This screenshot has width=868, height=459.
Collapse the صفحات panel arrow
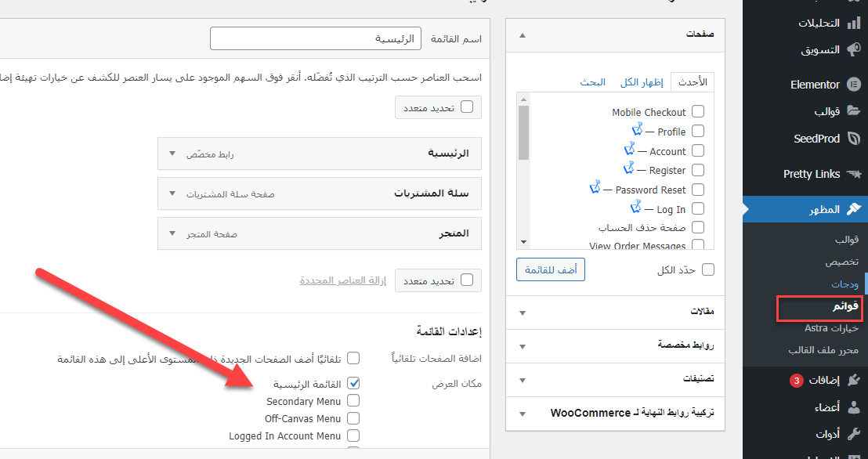[522, 34]
